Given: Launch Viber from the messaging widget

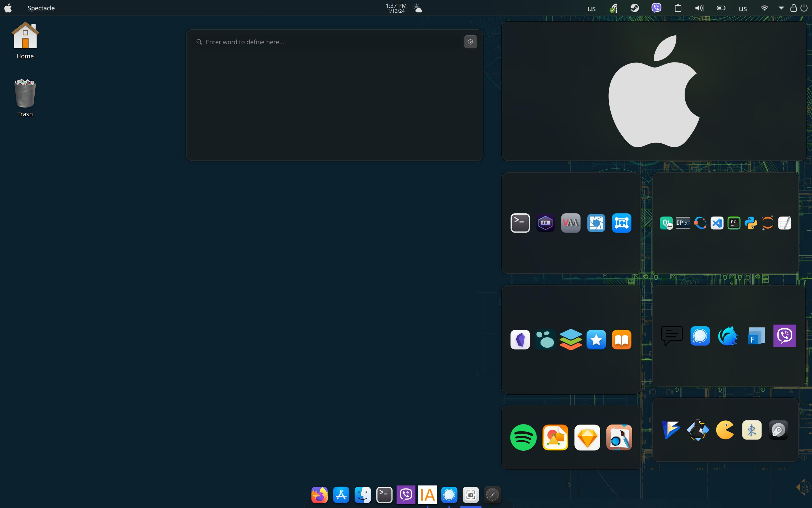Looking at the screenshot, I should coord(785,335).
